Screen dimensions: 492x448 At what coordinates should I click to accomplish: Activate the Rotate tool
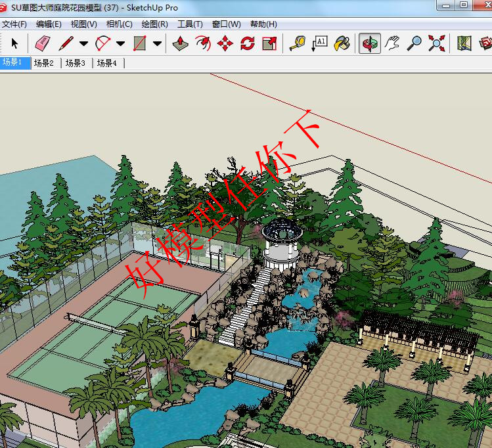tap(247, 43)
